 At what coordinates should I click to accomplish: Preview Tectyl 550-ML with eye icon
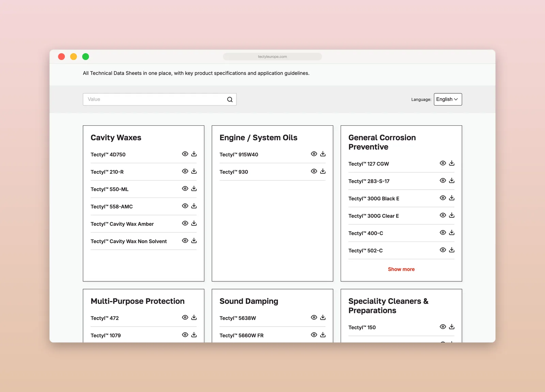click(x=185, y=189)
